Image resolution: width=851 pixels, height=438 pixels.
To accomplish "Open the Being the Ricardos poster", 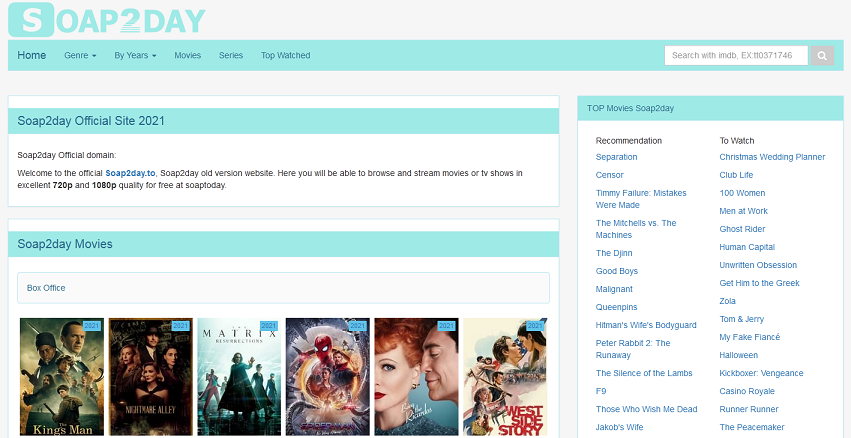I will (x=416, y=377).
